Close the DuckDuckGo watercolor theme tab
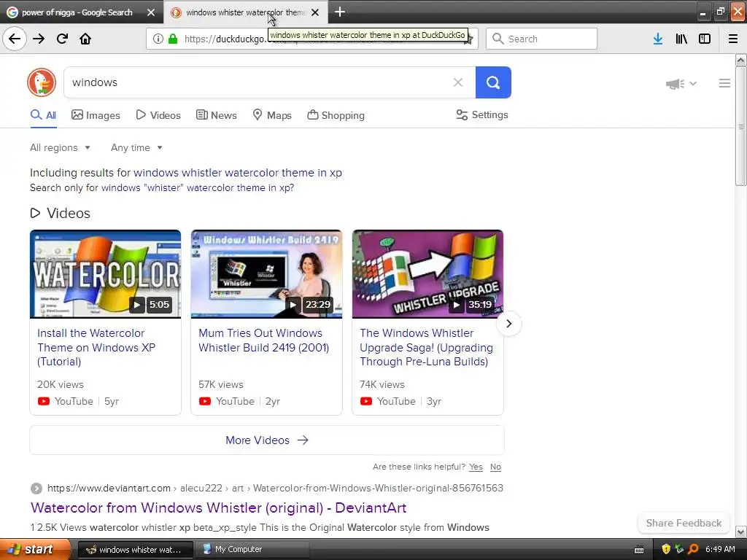 click(315, 12)
